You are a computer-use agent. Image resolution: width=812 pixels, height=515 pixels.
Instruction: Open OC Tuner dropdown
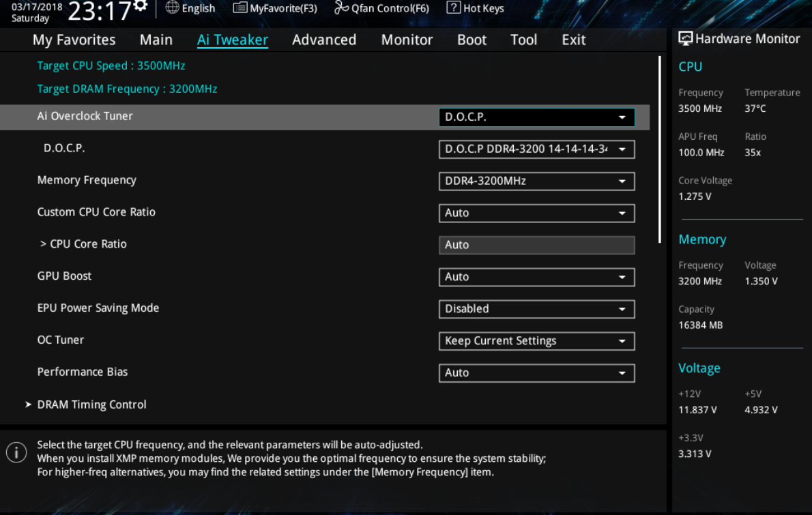(x=536, y=341)
